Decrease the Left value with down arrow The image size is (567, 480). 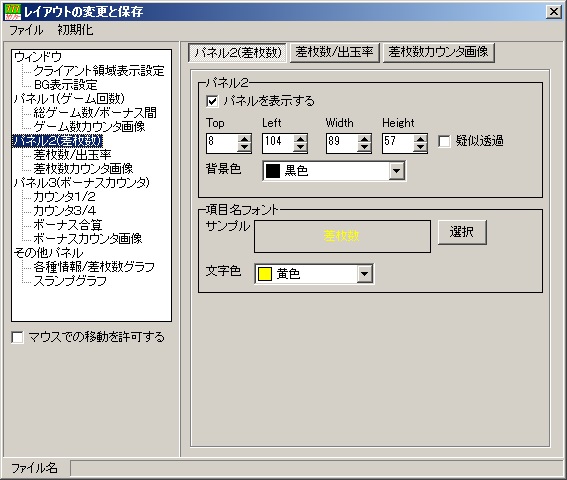click(x=300, y=148)
